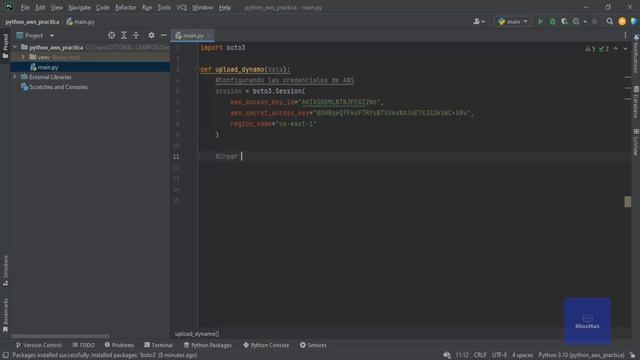The width and height of the screenshot is (640, 360).
Task: Toggle the Notifications side panel
Action: 636,54
